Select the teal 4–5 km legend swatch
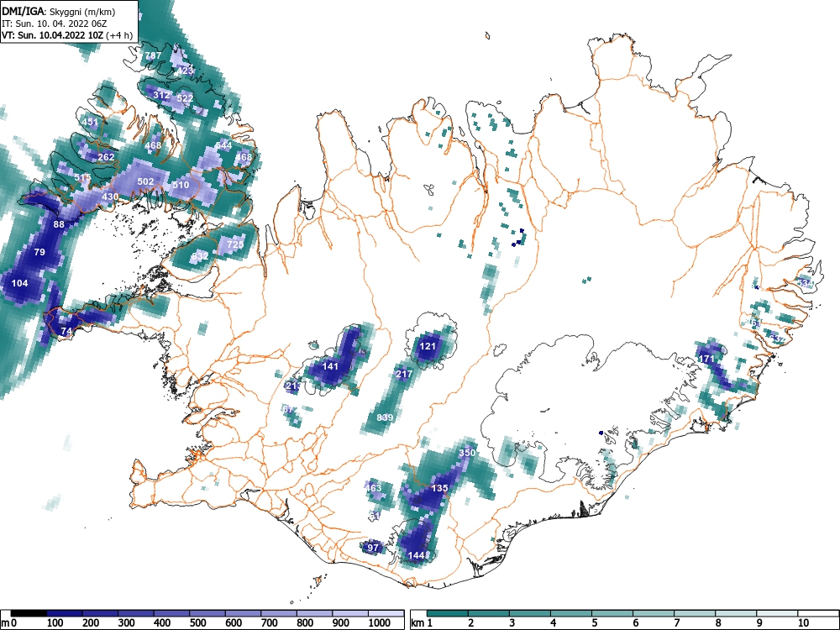Viewport: 840px width, 630px height. [x=571, y=613]
